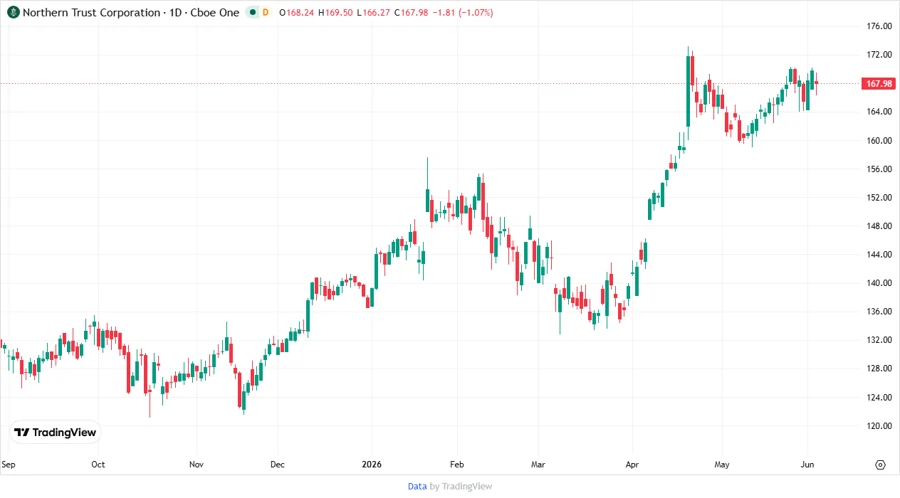Image resolution: width=900 pixels, height=498 pixels.
Task: Click the 148.00 price axis label
Action: [879, 226]
